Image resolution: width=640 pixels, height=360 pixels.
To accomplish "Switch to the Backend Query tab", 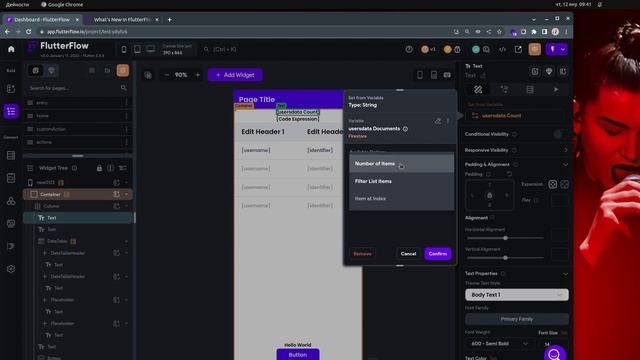I will [530, 89].
